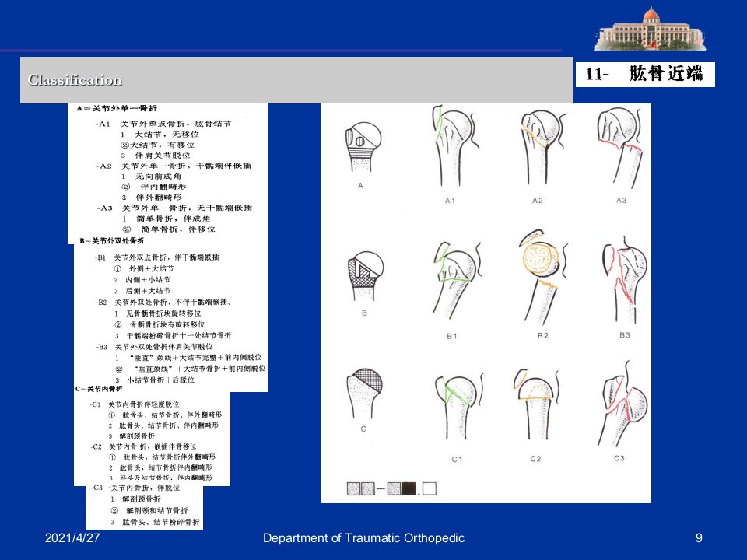This screenshot has width=747, height=560.
Task: Click the slide page number 9
Action: click(x=699, y=538)
